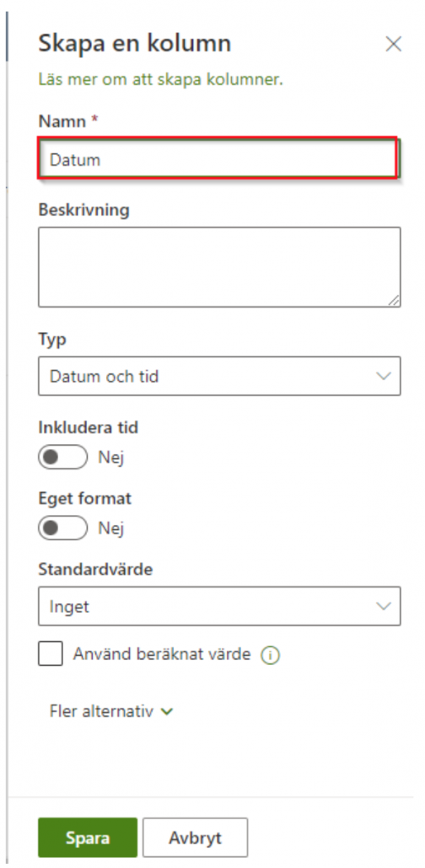
Task: Toggle the Inkludera tid switch
Action: click(x=62, y=458)
